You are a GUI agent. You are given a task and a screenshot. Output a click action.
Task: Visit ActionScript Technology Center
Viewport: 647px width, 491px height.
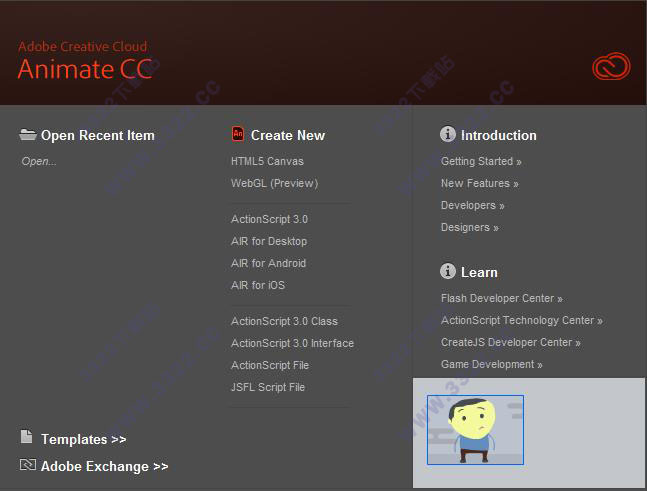(522, 321)
